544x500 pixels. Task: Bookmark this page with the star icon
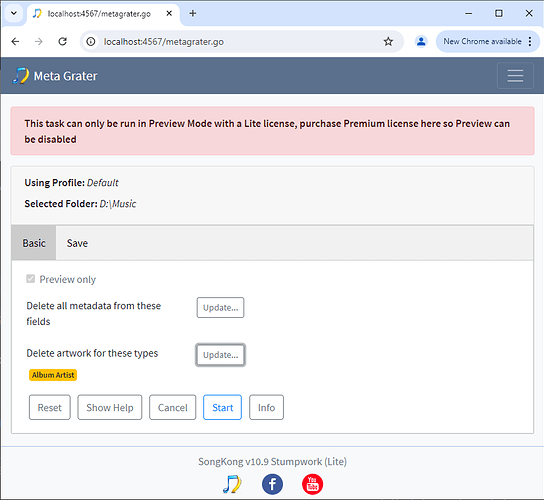388,42
